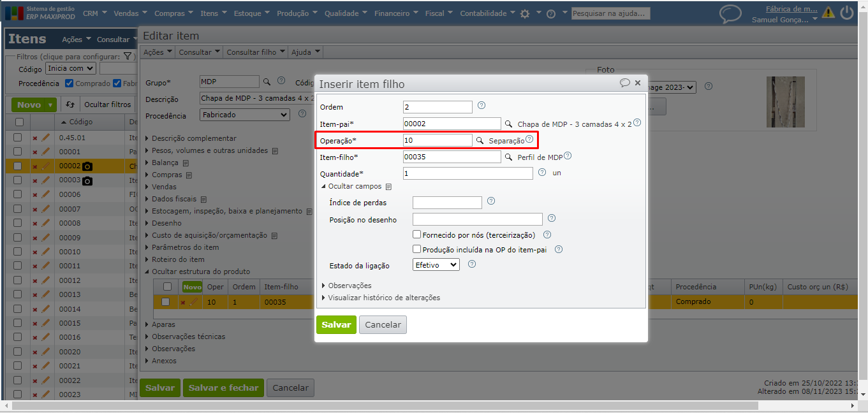
Task: Open help icon beside Estado da ligação
Action: (x=472, y=264)
